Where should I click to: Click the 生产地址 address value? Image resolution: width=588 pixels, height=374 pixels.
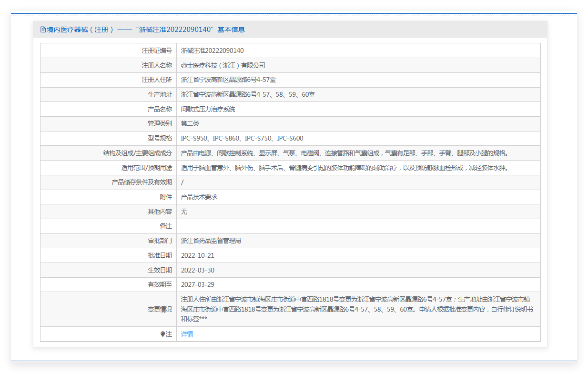pos(248,95)
